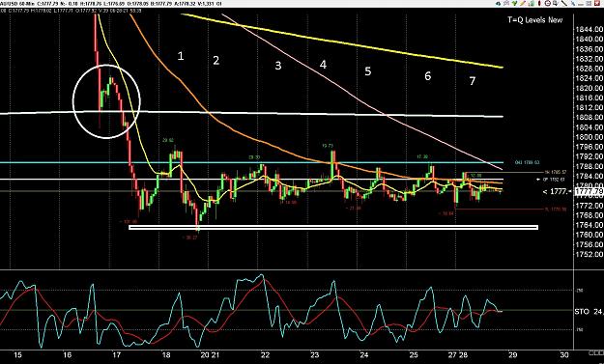Click date label 15 on time axis
Image resolution: width=604 pixels, height=364 pixels.
pyautogui.click(x=17, y=354)
